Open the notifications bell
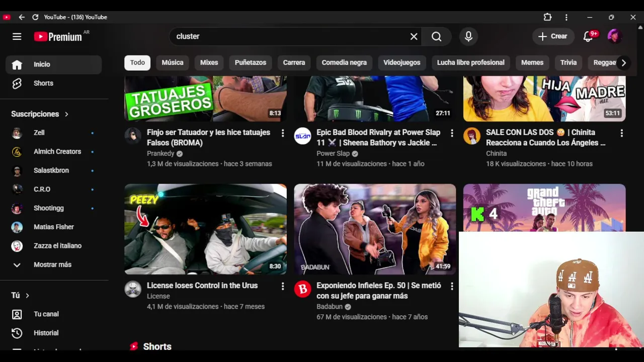 click(588, 36)
